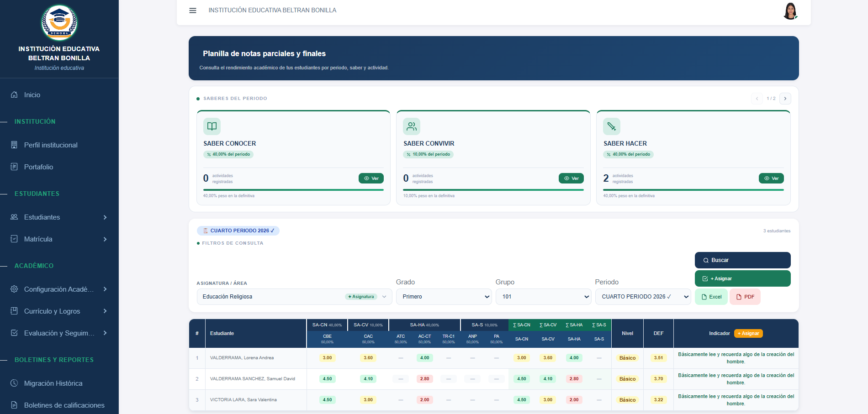
Task: Open the user avatar profile picture
Action: coord(790,11)
